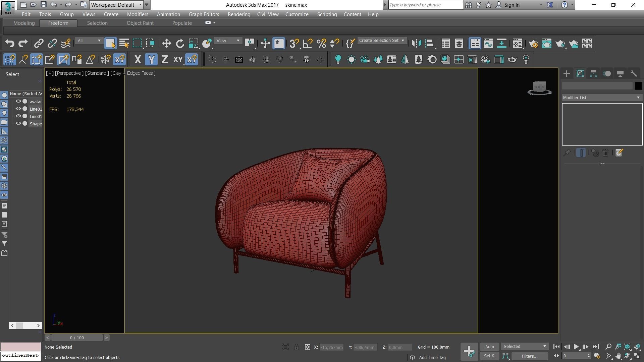Activate Bind to Space Warp tool
This screenshot has height=362, width=644.
click(66, 44)
